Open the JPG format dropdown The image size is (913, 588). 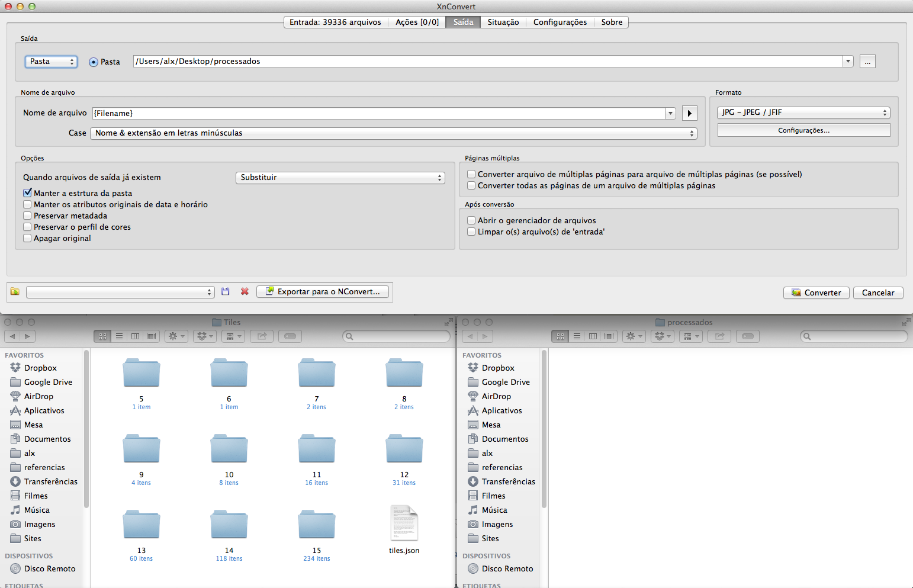(x=803, y=113)
